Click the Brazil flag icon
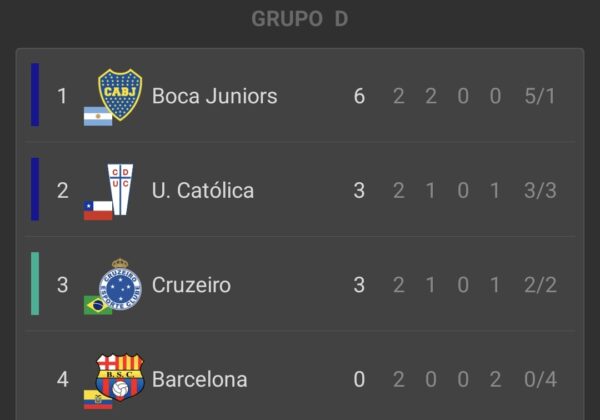The image size is (600, 420). (x=98, y=305)
